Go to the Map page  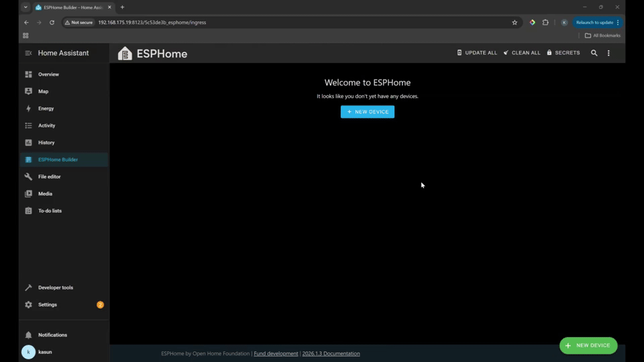(43, 91)
